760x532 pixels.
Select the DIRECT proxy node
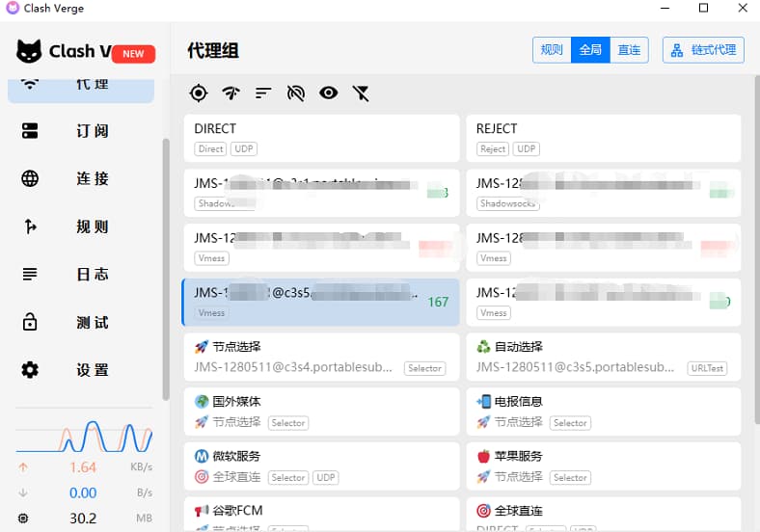click(320, 138)
